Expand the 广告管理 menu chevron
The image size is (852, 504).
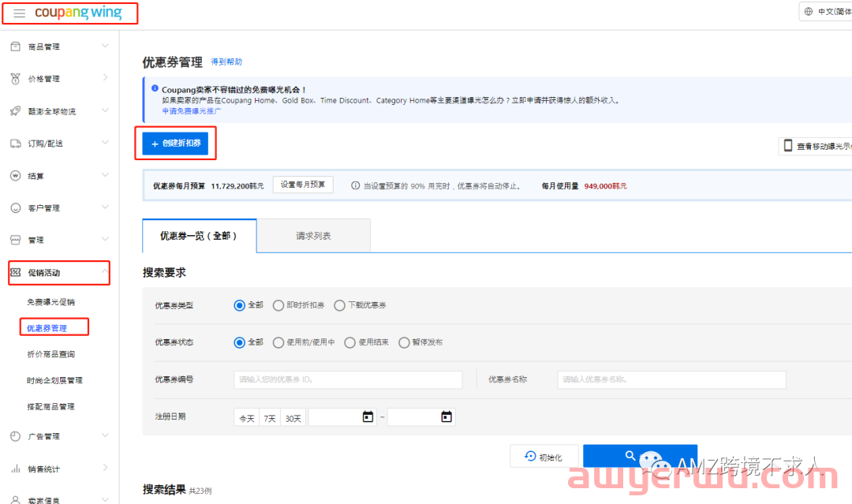point(105,435)
